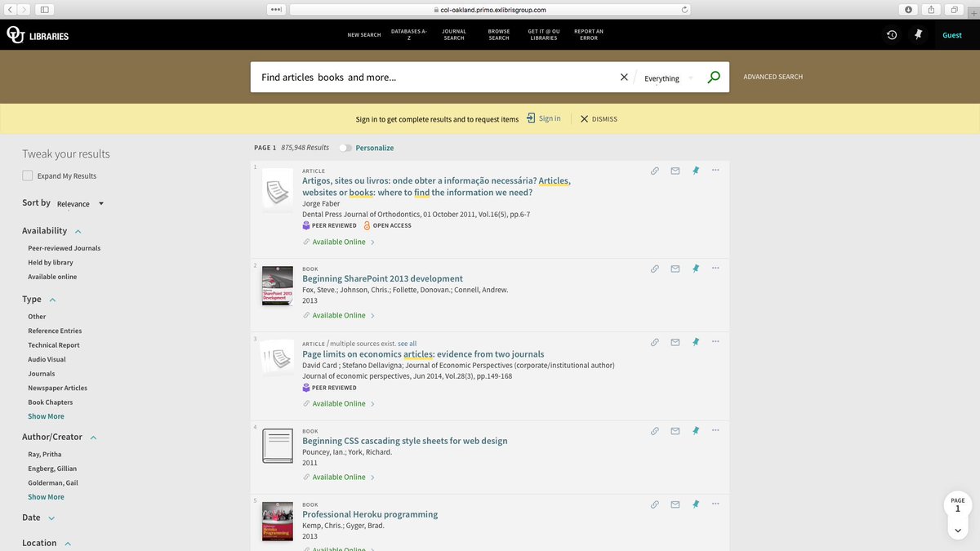Pin Beginning SharePoint 2013 development to favorites
This screenshot has height=551, width=980.
(x=696, y=269)
